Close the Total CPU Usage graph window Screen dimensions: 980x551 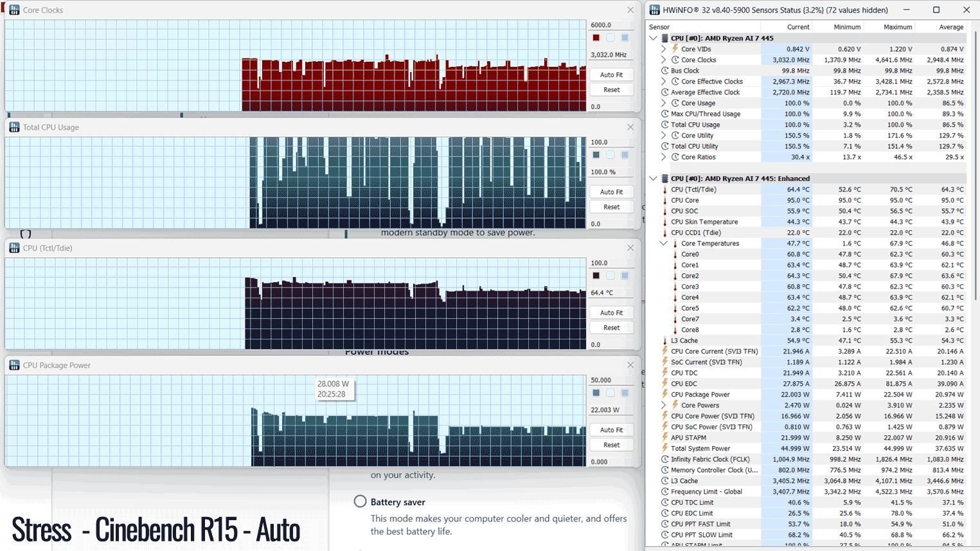(x=630, y=127)
